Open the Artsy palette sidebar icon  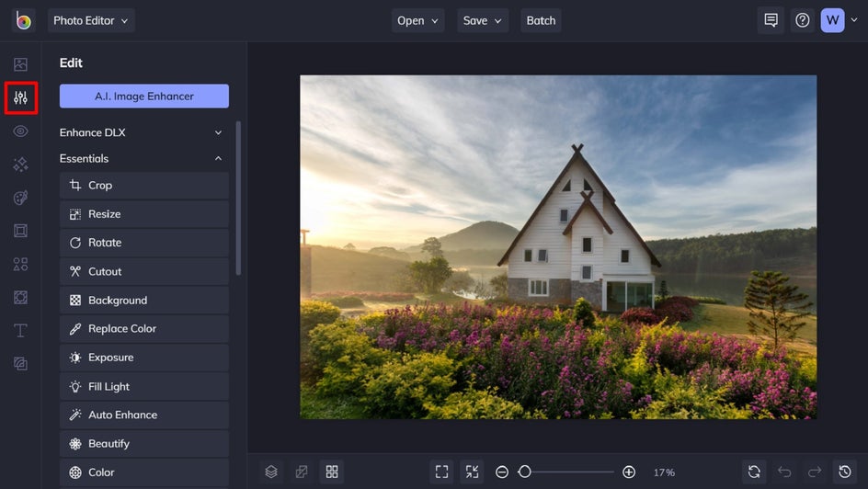click(20, 198)
